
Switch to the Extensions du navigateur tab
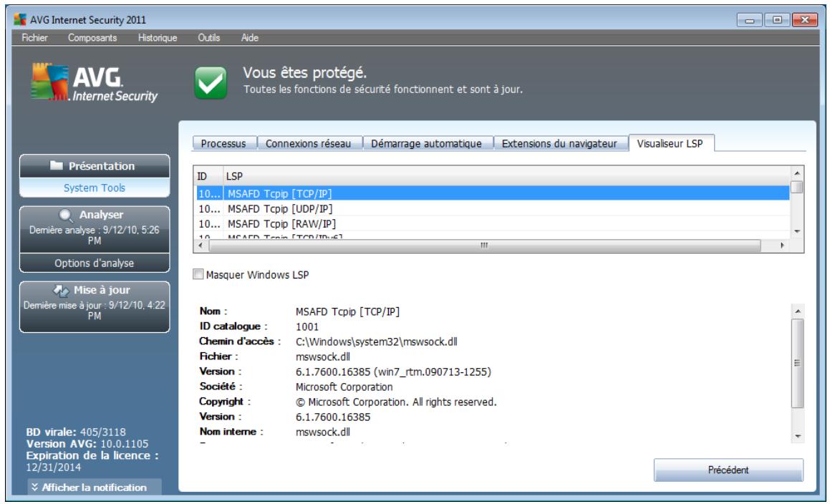click(560, 143)
